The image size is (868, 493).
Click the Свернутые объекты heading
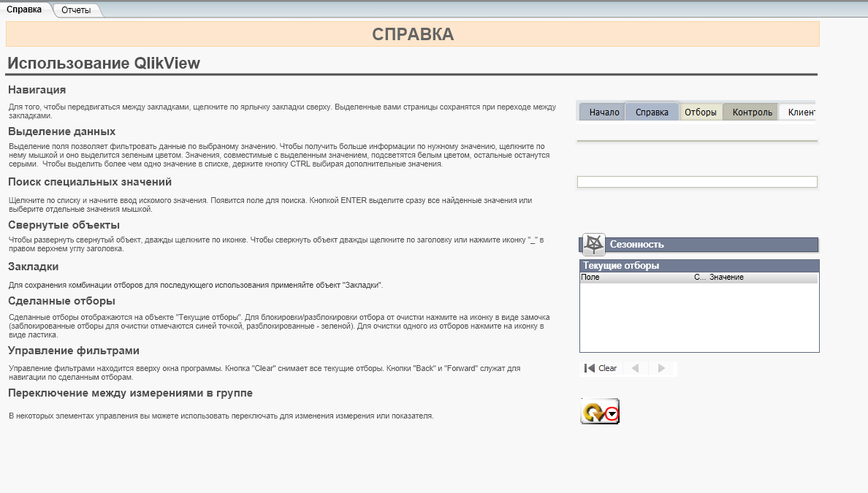(64, 225)
